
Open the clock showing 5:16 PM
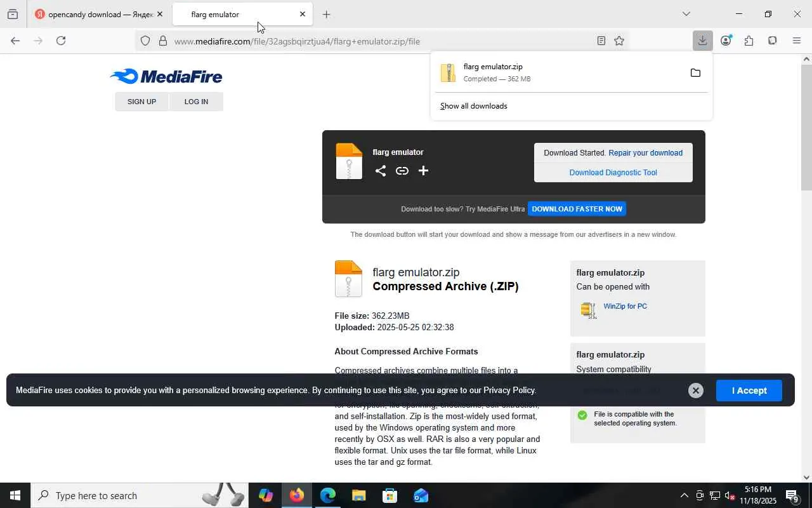tap(758, 495)
